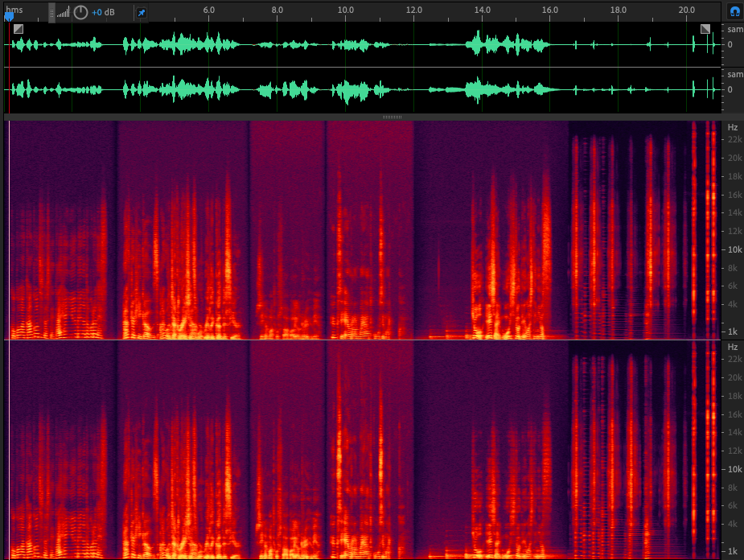Click the Hz label on lower frequency scale

pos(733,347)
